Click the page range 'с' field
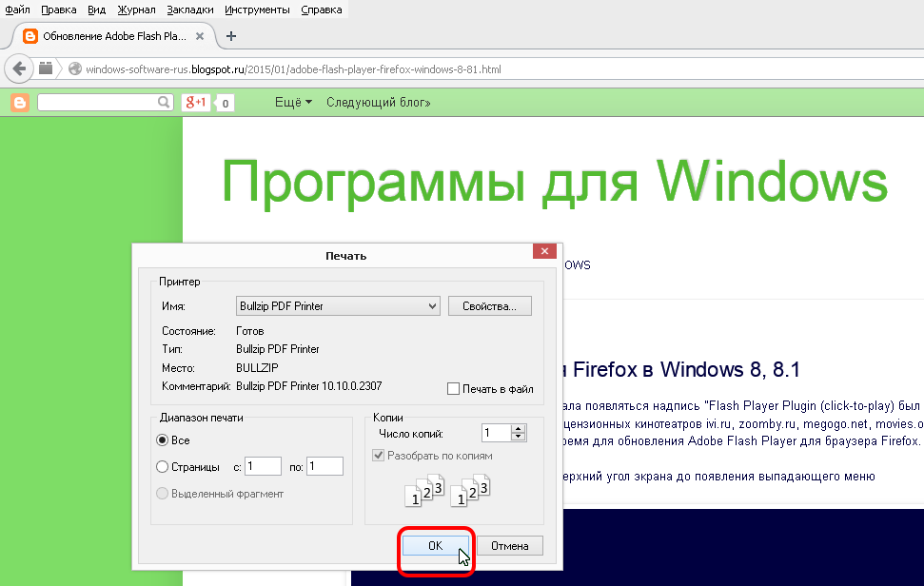The image size is (924, 586). [263, 466]
